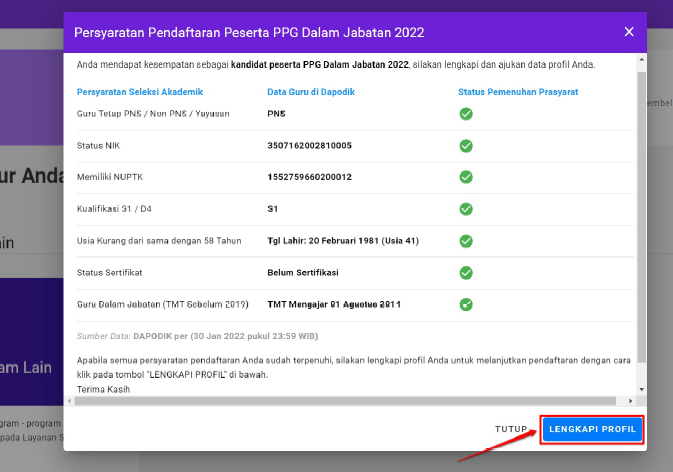Click green check icon for PNS row
Image resolution: width=673 pixels, height=472 pixels.
(x=466, y=114)
